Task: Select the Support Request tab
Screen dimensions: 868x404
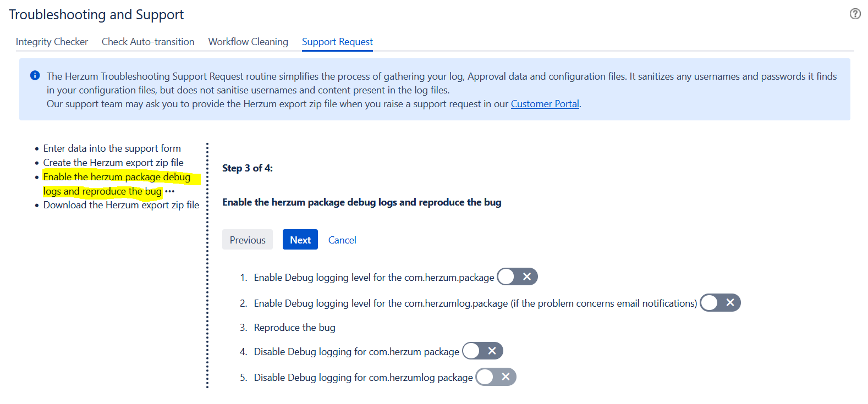Action: (337, 42)
